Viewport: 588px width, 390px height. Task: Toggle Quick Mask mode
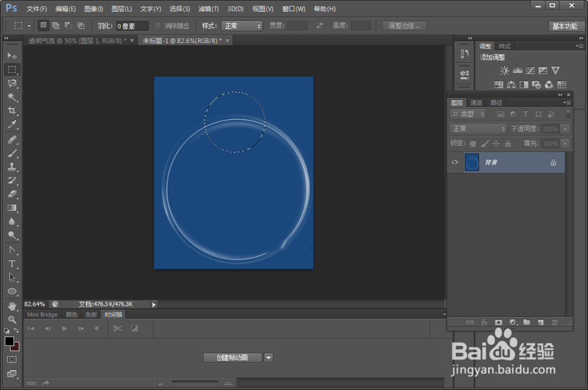(12, 359)
